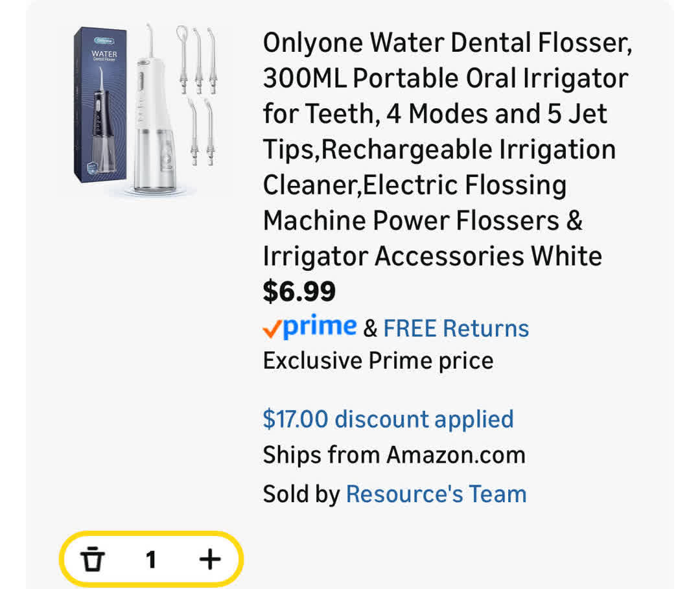Viewport: 700px width, 589px height.
Task: Open the FREE Returns link
Action: 456,329
